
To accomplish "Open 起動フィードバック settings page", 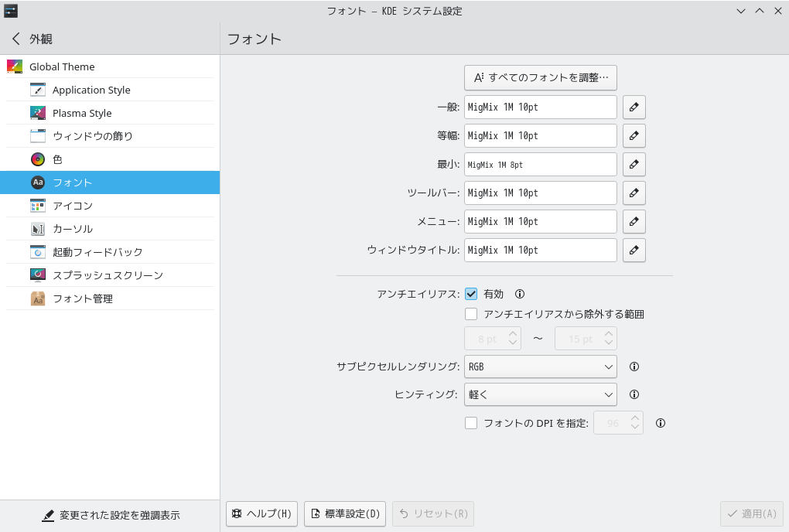I will (110, 252).
